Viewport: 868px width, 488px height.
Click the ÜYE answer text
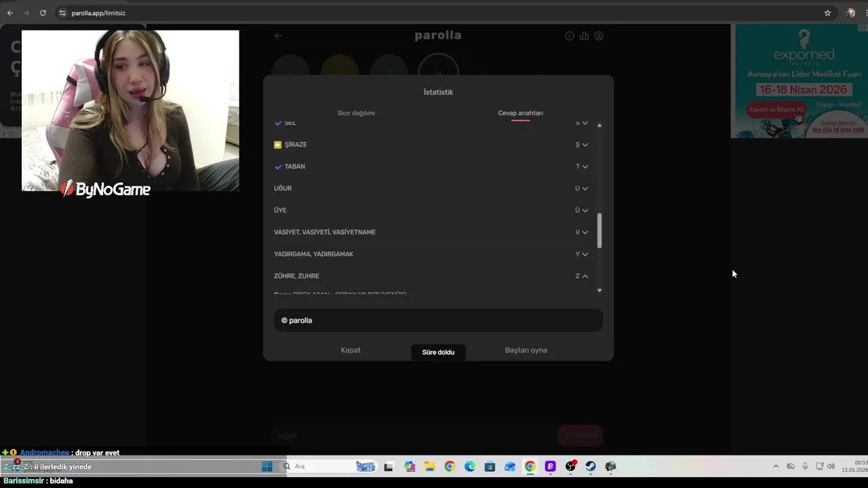click(280, 210)
